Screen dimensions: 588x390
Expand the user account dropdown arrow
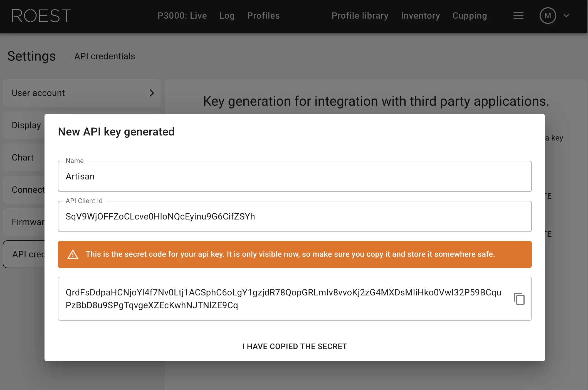tap(566, 16)
